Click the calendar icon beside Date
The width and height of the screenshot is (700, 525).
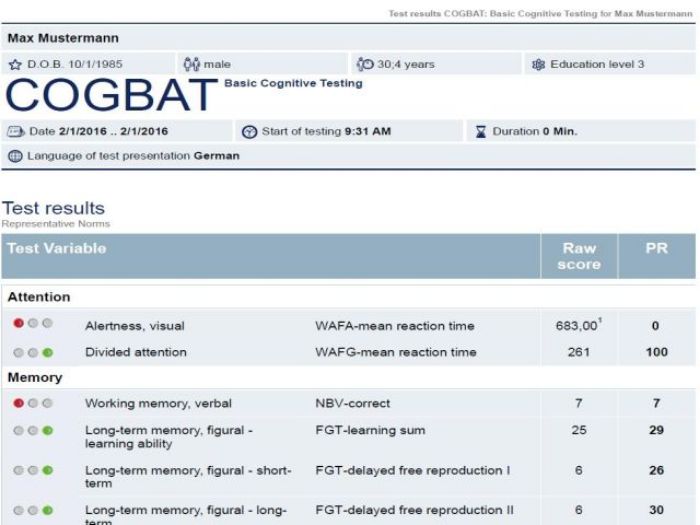(16, 132)
